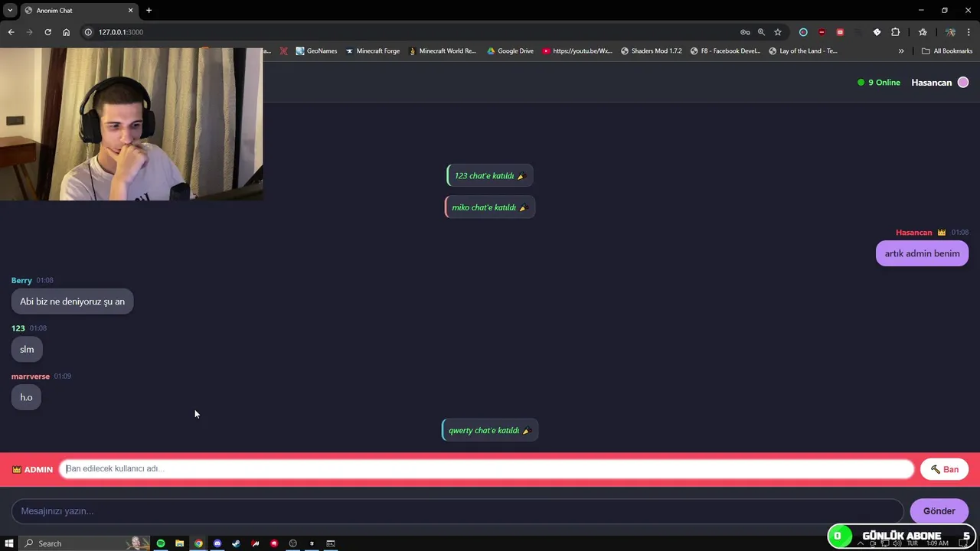Click the dark red shield extension icon
The height and width of the screenshot is (551, 980).
tap(822, 32)
